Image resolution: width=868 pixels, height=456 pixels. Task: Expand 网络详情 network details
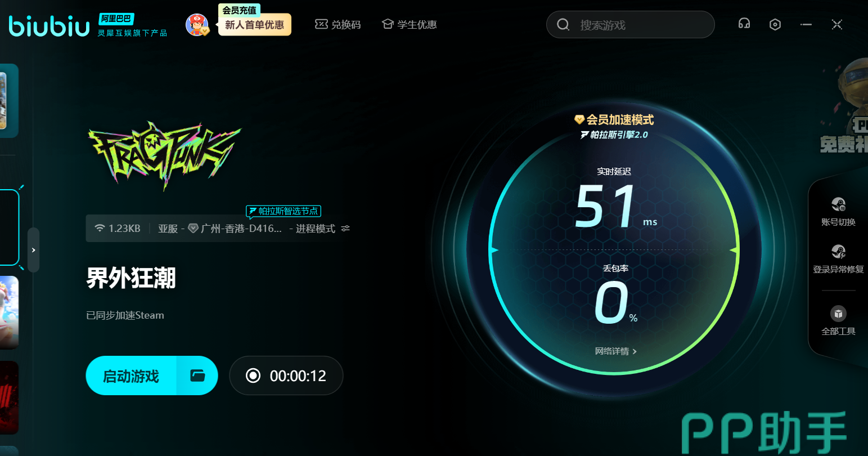(615, 351)
